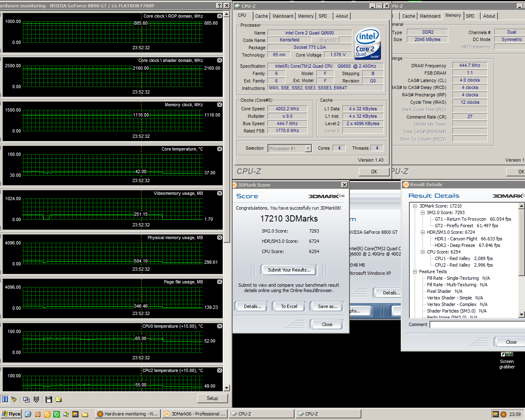Click the help question mark in Hardware monitoring title
The height and width of the screenshot is (420, 525).
click(219, 5)
